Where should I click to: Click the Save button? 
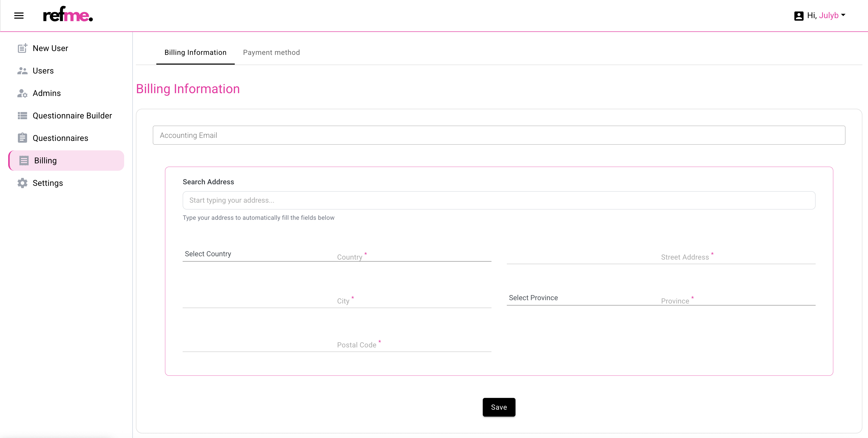click(x=499, y=407)
